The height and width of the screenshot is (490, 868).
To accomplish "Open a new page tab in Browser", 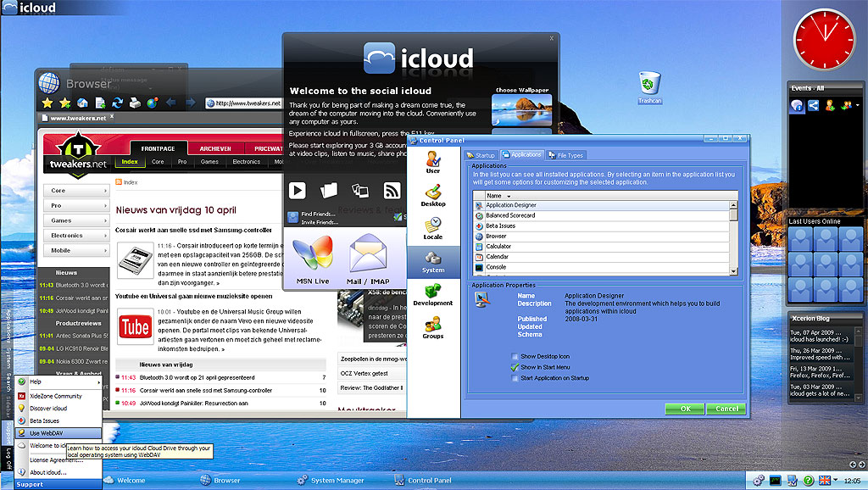I will (100, 103).
